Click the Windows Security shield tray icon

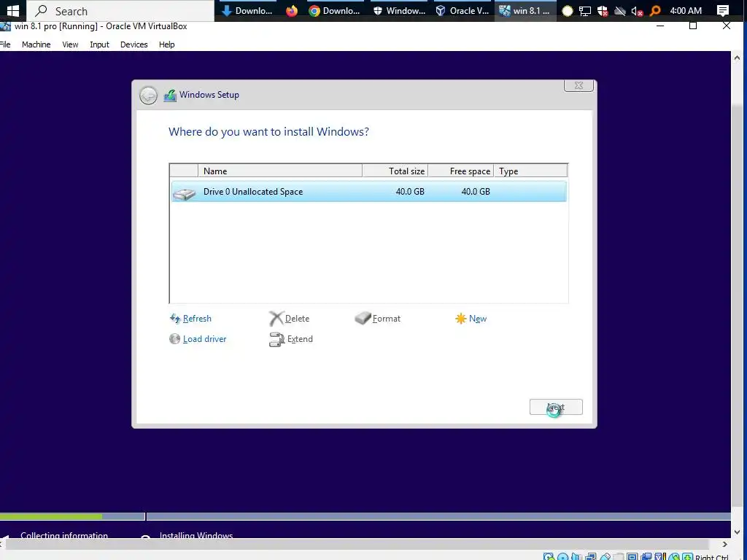603,11
